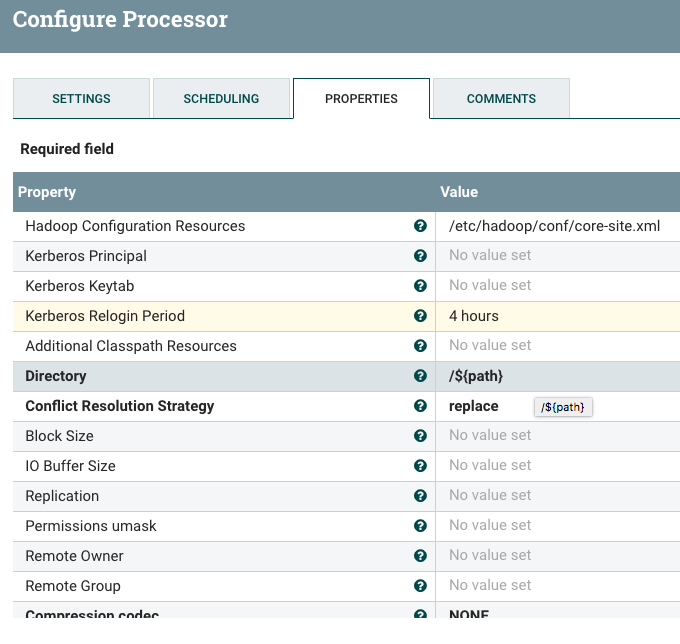Viewport: 680px width, 644px height.
Task: Click help icon for Permissions umask
Action: click(x=421, y=526)
